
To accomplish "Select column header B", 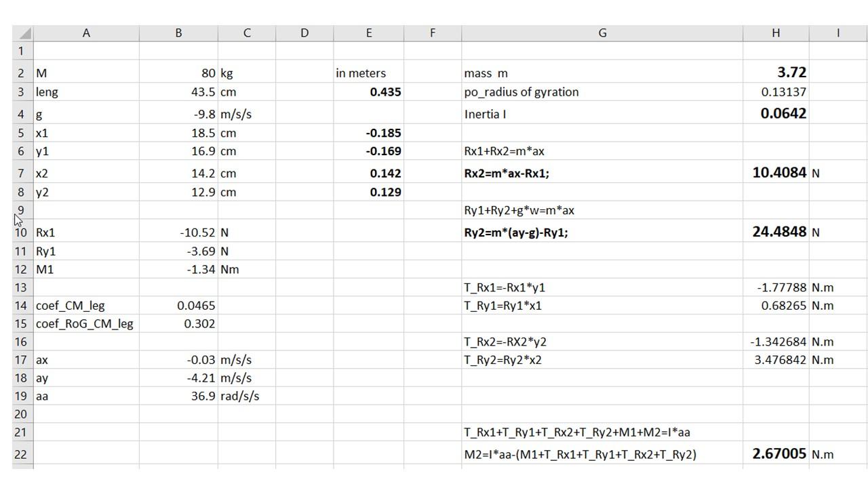I will (178, 32).
